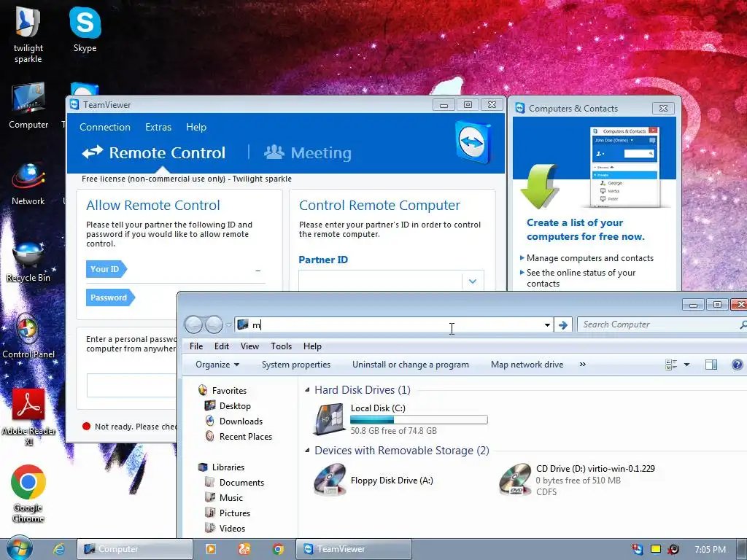Show more toolbar commands chevron
Viewport: 747px width, 560px height.
582,365
